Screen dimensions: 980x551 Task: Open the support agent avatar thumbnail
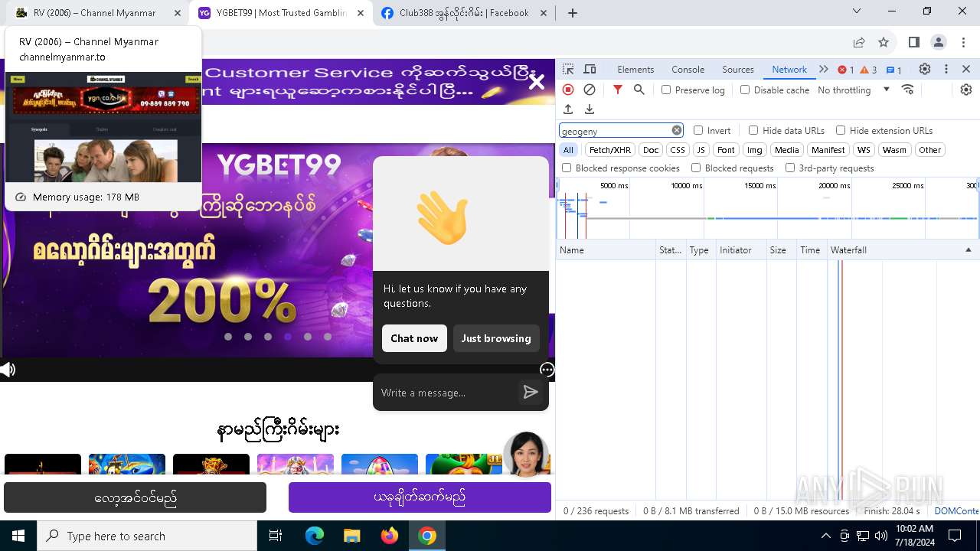(526, 455)
